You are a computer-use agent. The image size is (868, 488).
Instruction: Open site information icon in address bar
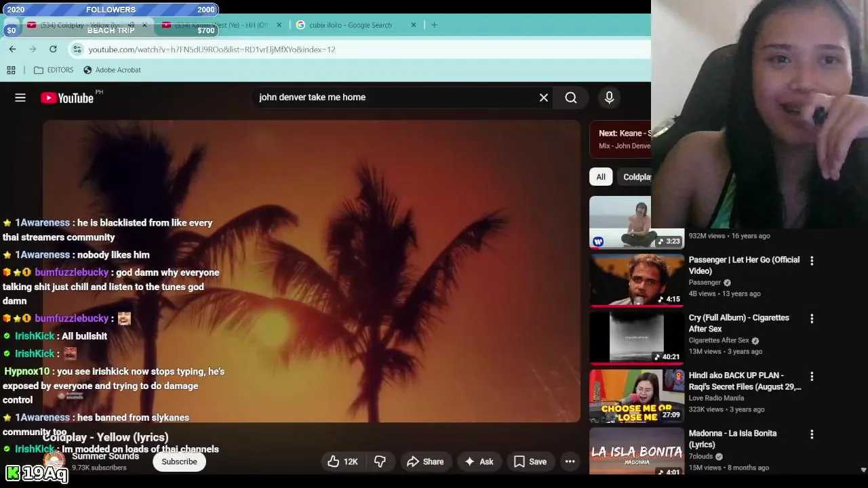click(77, 49)
